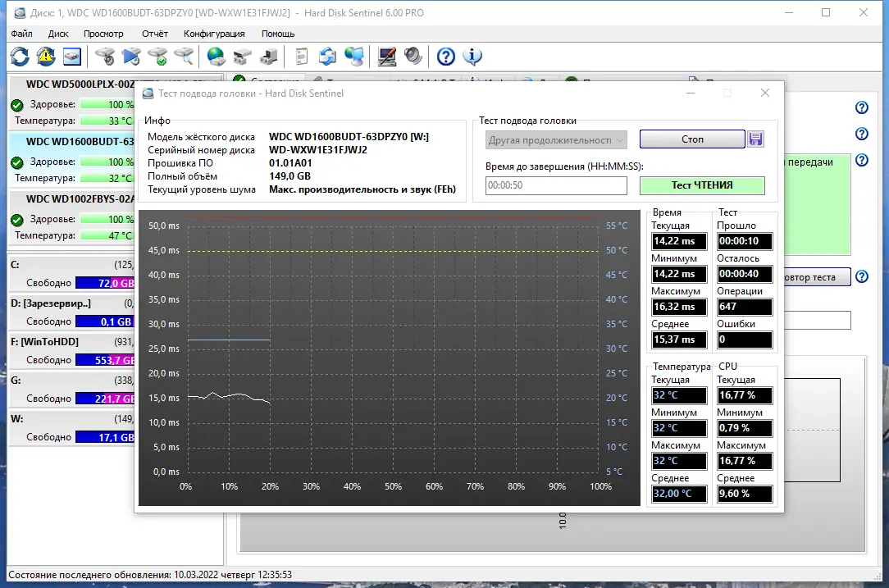Click the average temperature value '32,00 °C'
Screen dimensions: 889x588
[x=679, y=494]
